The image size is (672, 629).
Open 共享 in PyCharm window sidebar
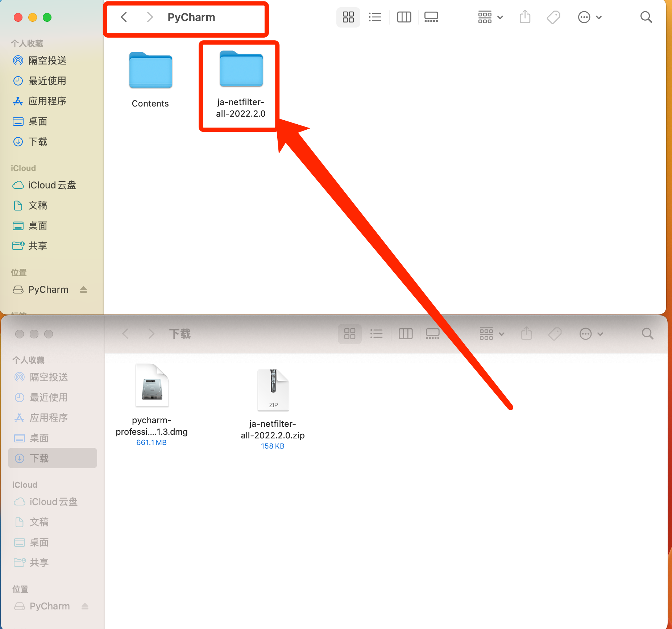[30, 246]
